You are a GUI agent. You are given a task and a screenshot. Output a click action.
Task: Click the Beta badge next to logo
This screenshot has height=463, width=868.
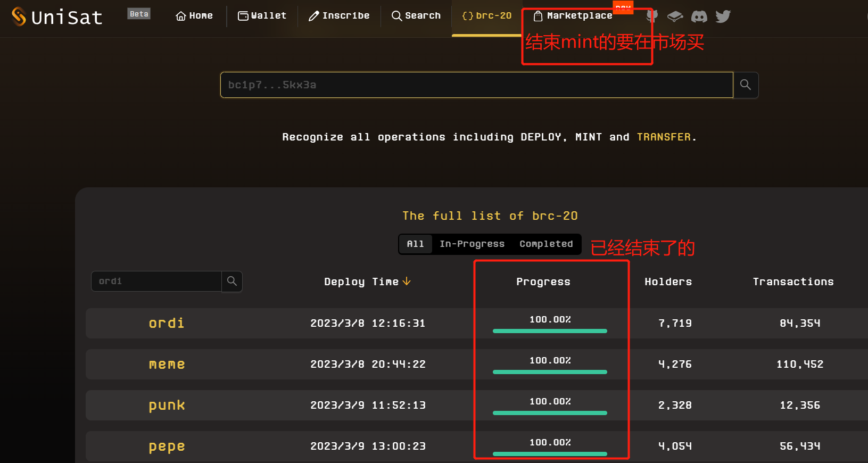point(139,14)
